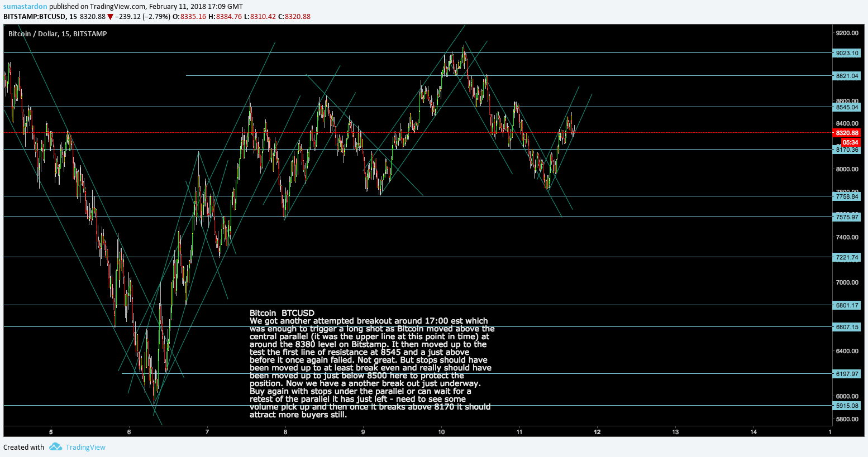Select the 6607.15 price level label
This screenshot has height=457, width=868.
click(x=847, y=327)
